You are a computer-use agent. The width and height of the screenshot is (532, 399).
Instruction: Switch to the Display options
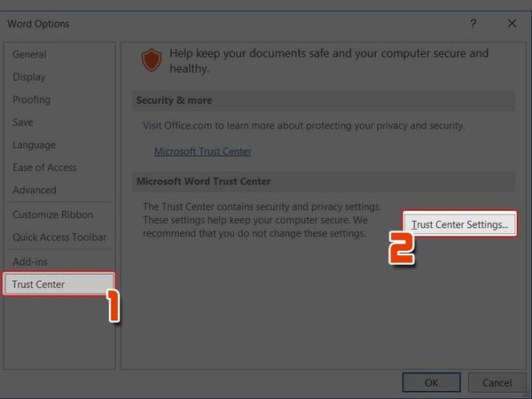[29, 77]
